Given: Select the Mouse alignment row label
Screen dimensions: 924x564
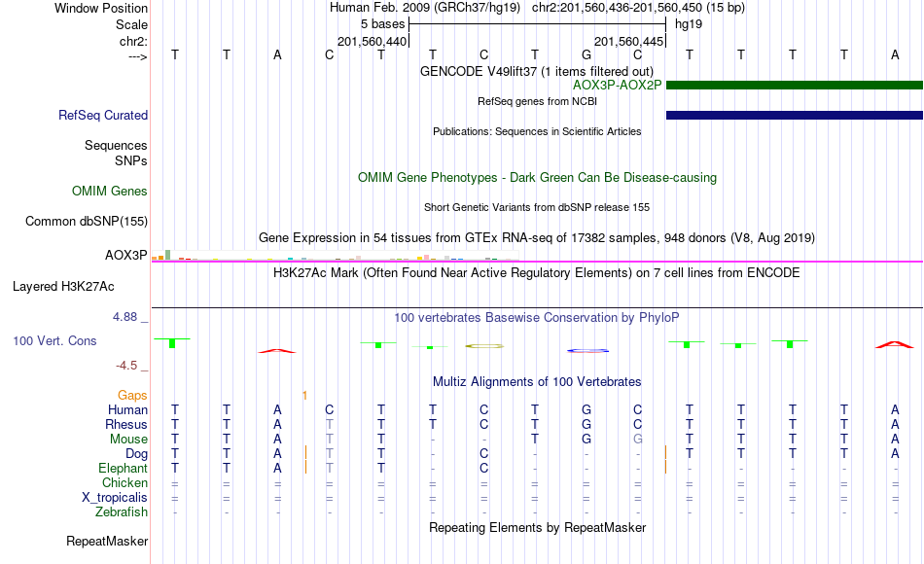Looking at the screenshot, I should click(x=128, y=440).
